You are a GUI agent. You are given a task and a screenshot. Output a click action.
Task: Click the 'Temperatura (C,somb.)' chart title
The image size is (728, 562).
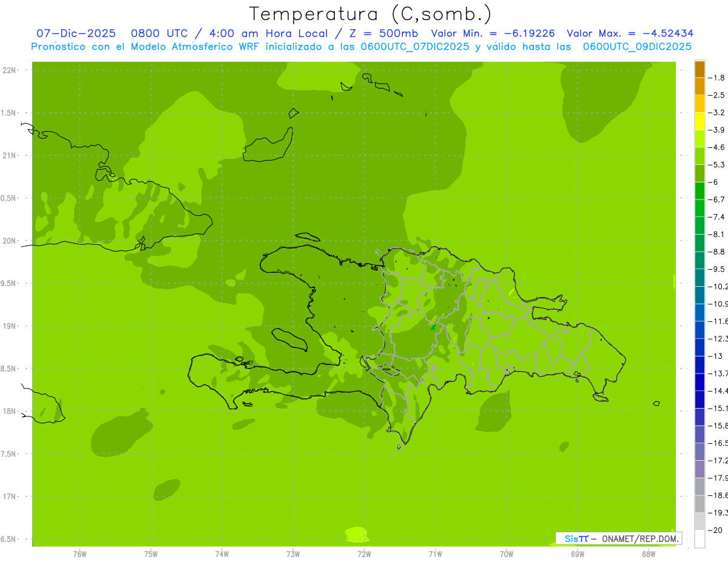[x=371, y=14]
